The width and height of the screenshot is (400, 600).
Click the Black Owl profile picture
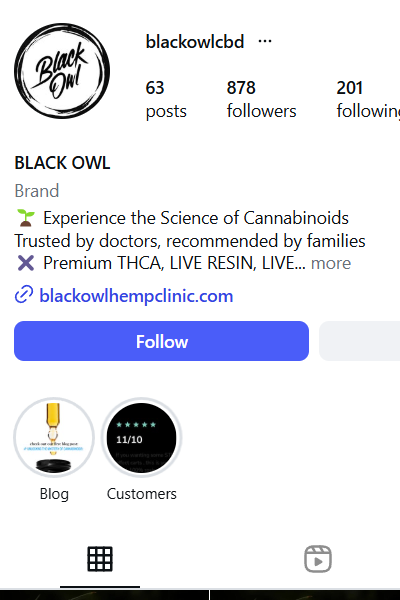tap(62, 71)
